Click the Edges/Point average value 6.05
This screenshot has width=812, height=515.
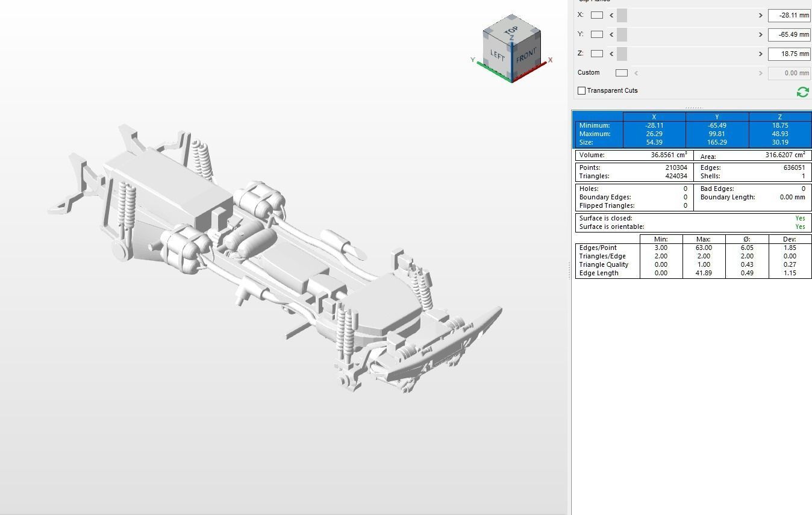(x=747, y=248)
